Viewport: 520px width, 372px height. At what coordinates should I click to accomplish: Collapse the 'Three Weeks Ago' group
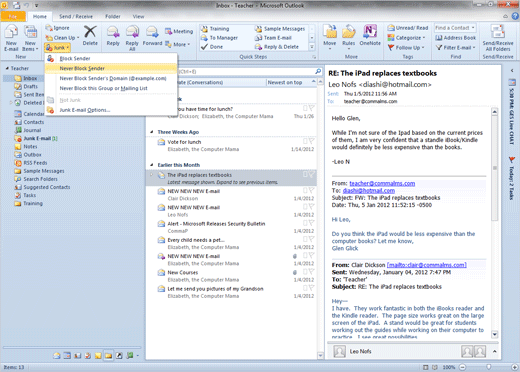pos(152,132)
